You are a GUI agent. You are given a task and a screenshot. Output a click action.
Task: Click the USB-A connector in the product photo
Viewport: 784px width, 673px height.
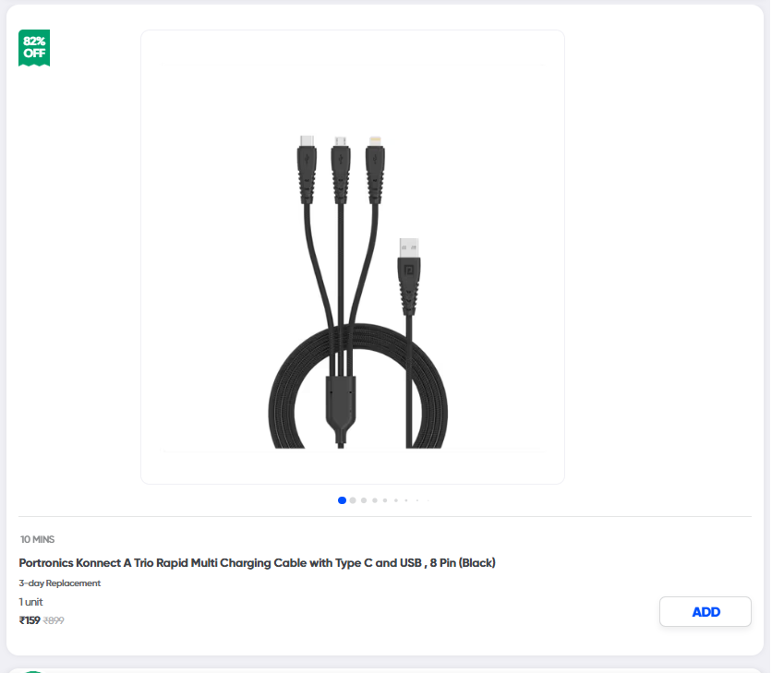[x=409, y=277]
